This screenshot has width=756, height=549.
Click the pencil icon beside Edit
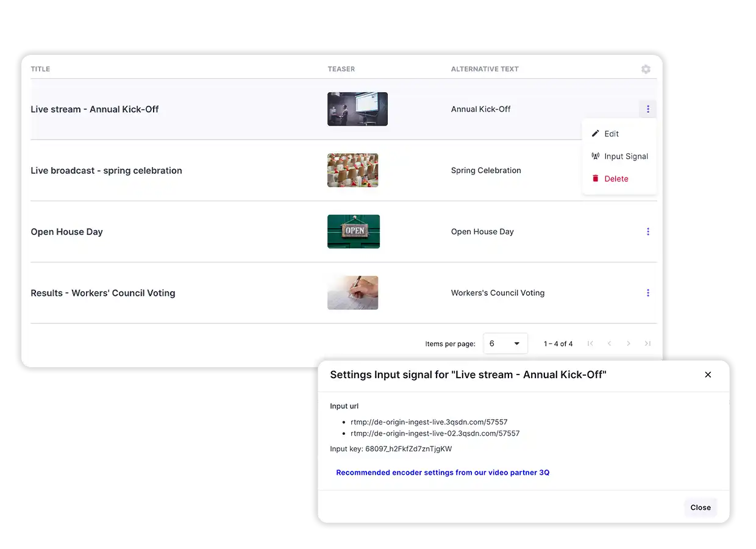tap(596, 134)
